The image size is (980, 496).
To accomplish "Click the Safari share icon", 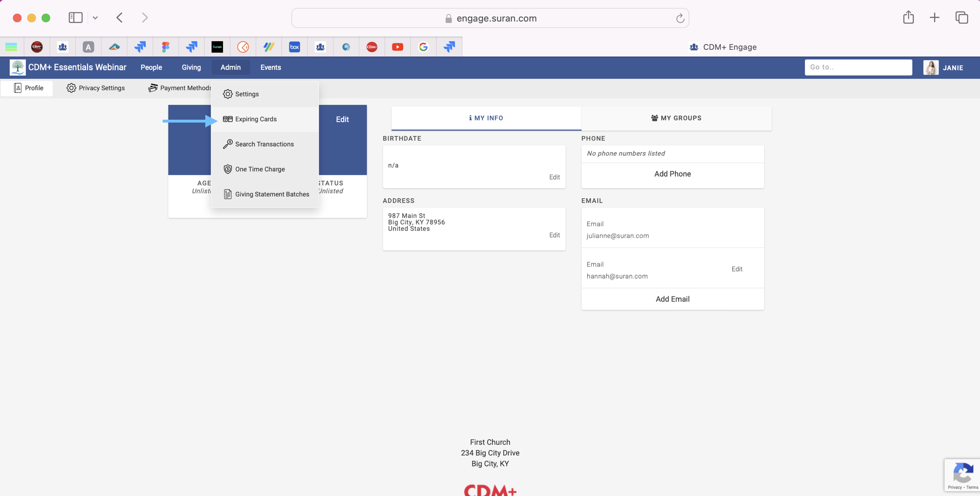I will [x=908, y=18].
